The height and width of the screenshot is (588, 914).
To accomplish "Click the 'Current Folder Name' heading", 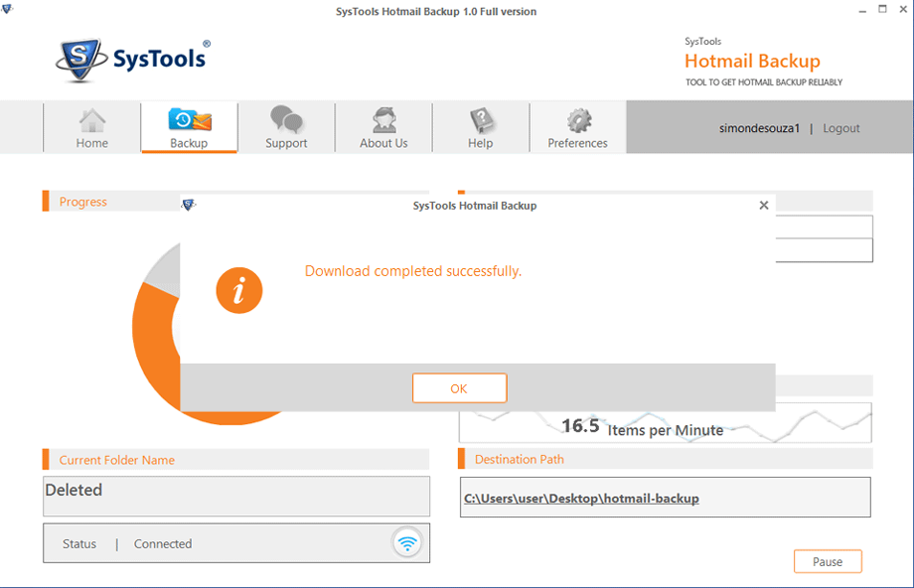I will 117,460.
